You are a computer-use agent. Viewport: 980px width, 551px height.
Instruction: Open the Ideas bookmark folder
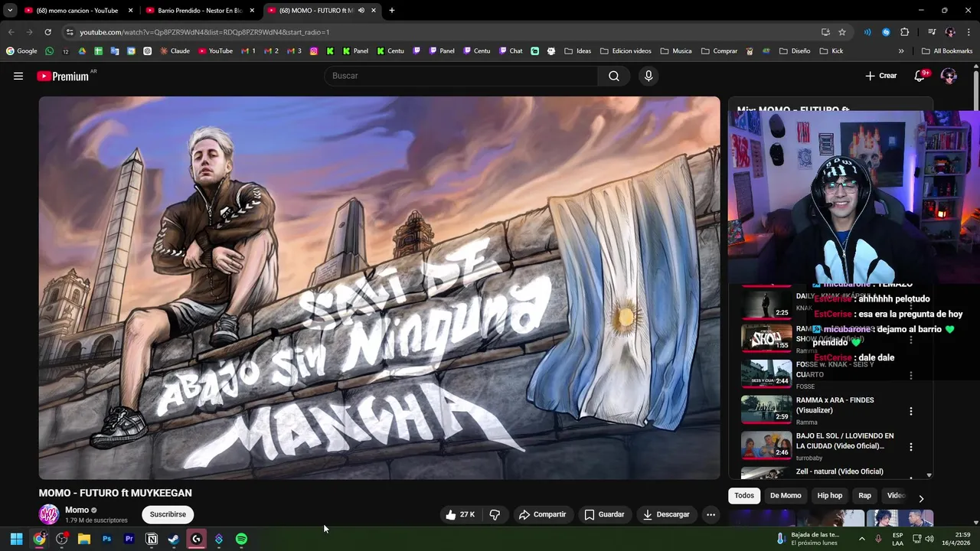click(x=577, y=51)
